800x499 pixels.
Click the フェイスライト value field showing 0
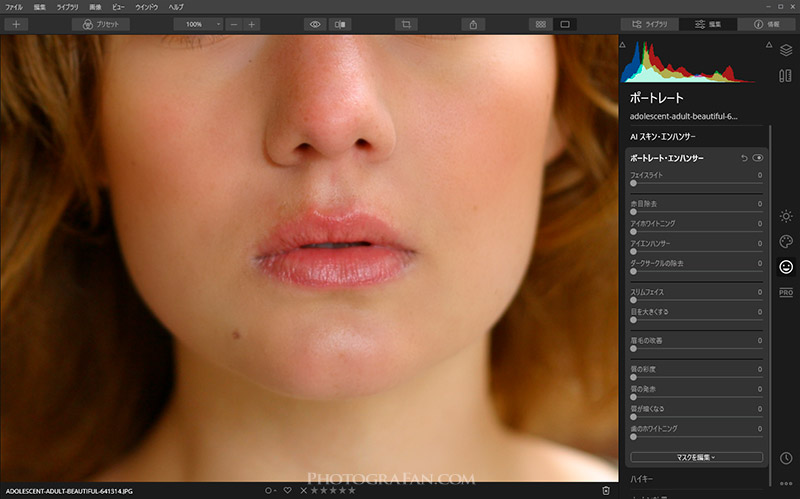pos(760,175)
